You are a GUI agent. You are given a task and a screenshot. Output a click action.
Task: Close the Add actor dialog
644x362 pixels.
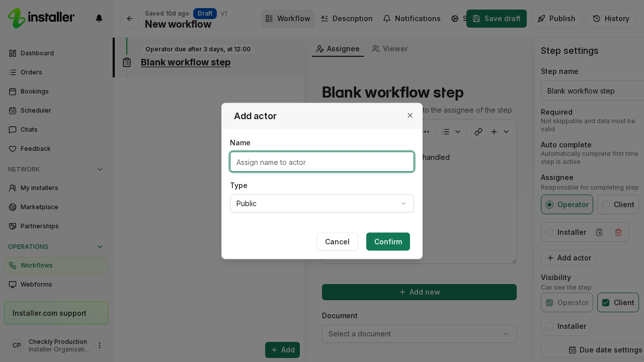[x=410, y=116]
